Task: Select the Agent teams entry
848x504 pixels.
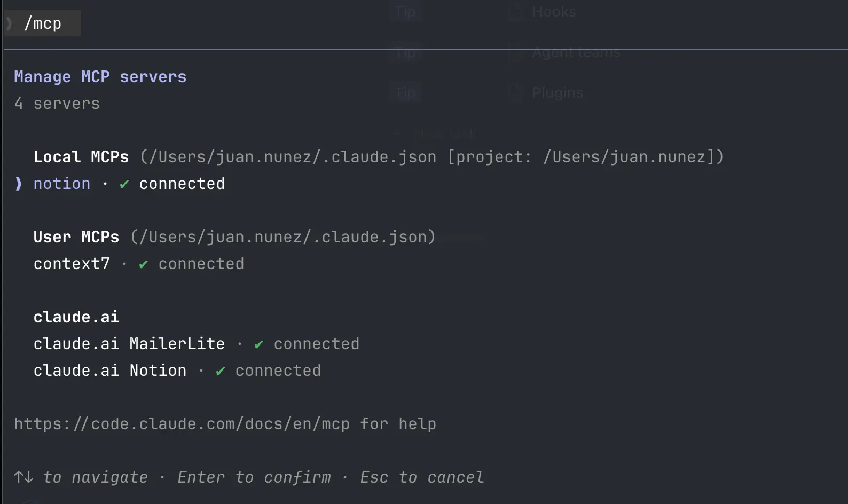Action: [x=576, y=52]
